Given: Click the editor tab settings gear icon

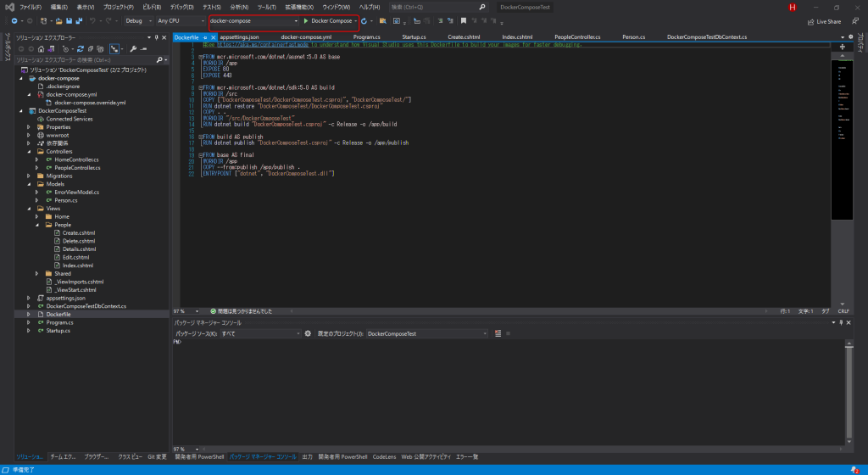Looking at the screenshot, I should (851, 37).
